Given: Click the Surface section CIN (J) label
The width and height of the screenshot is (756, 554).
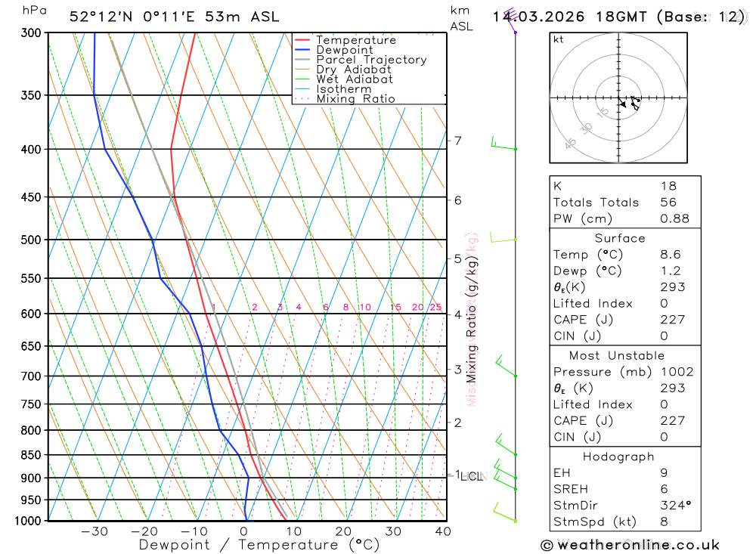Looking at the screenshot, I should click(x=578, y=336).
